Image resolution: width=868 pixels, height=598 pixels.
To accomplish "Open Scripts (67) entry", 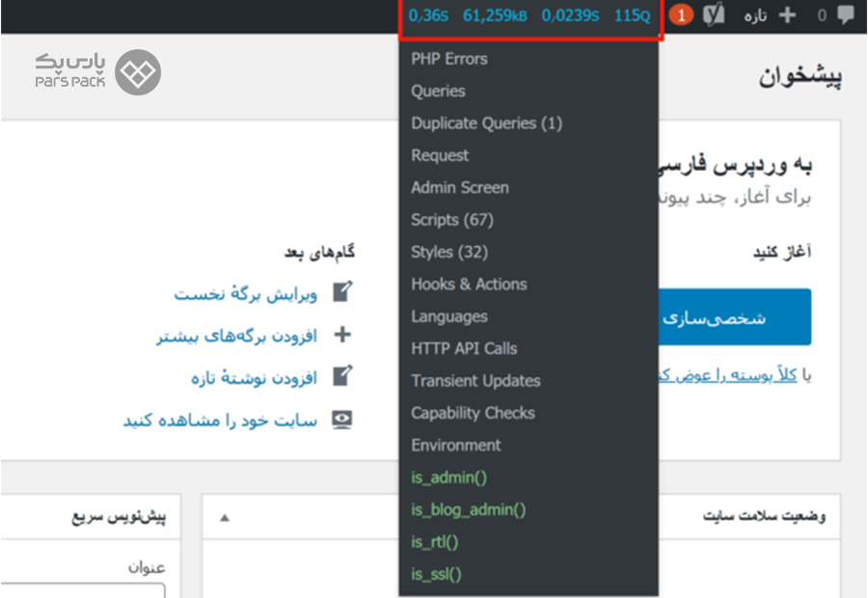I will 451,219.
